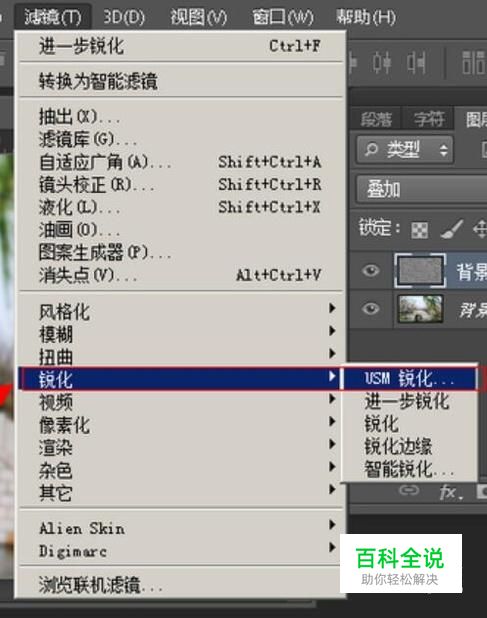Click align vertical centers icon in options bar
The image size is (487, 618).
382,62
